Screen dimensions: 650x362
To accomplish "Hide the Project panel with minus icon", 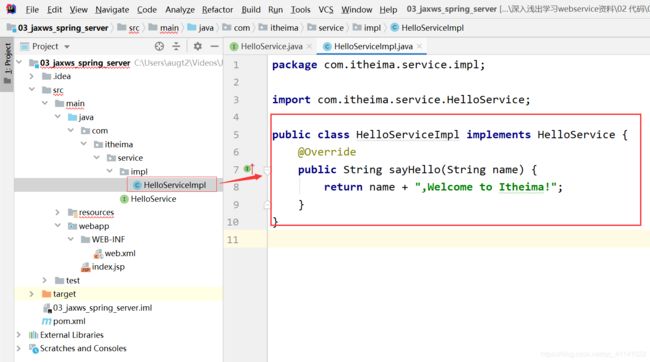I will [x=214, y=46].
